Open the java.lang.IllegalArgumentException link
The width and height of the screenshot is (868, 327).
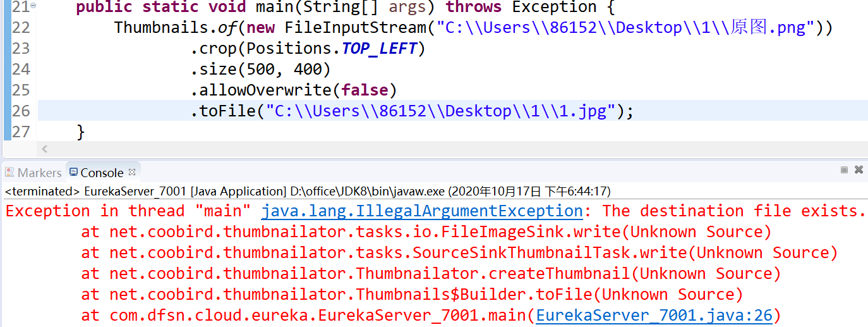point(422,211)
